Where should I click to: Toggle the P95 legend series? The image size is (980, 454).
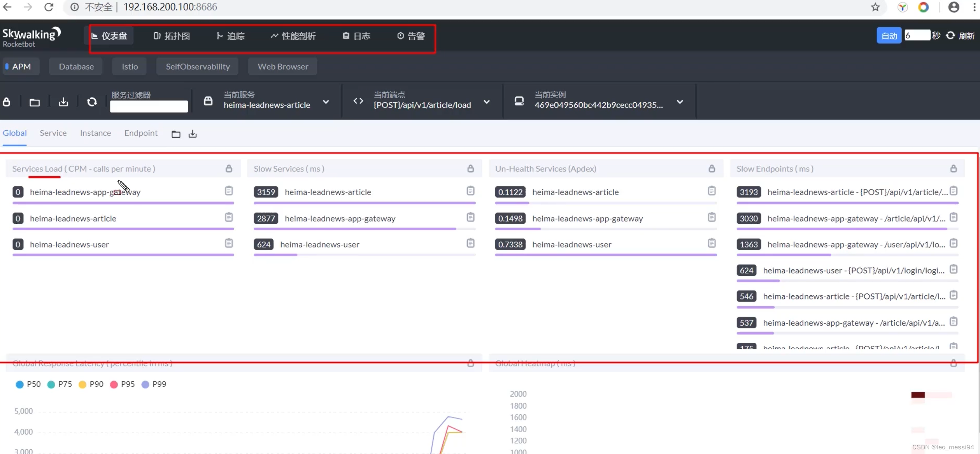pos(122,384)
